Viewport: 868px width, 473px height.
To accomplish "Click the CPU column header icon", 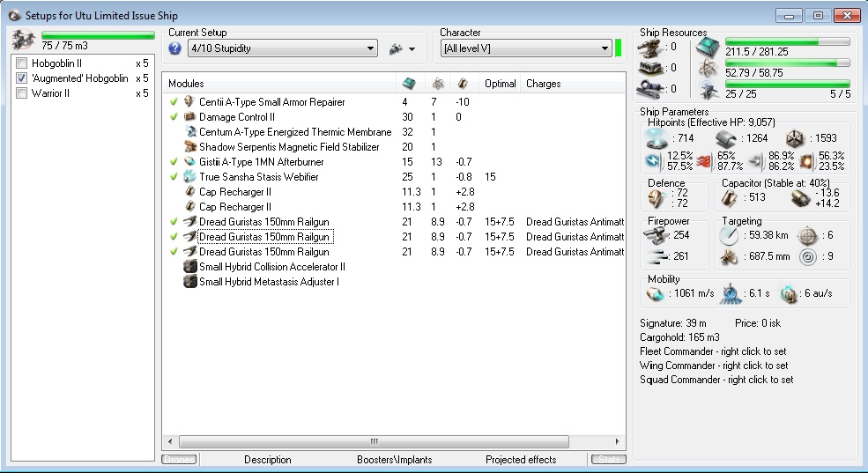I will coord(409,84).
